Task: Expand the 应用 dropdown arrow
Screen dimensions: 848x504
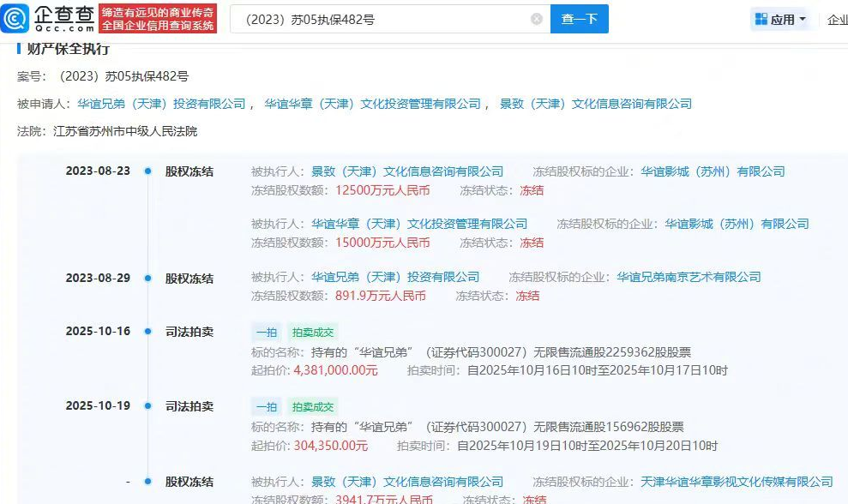Action: tap(803, 20)
